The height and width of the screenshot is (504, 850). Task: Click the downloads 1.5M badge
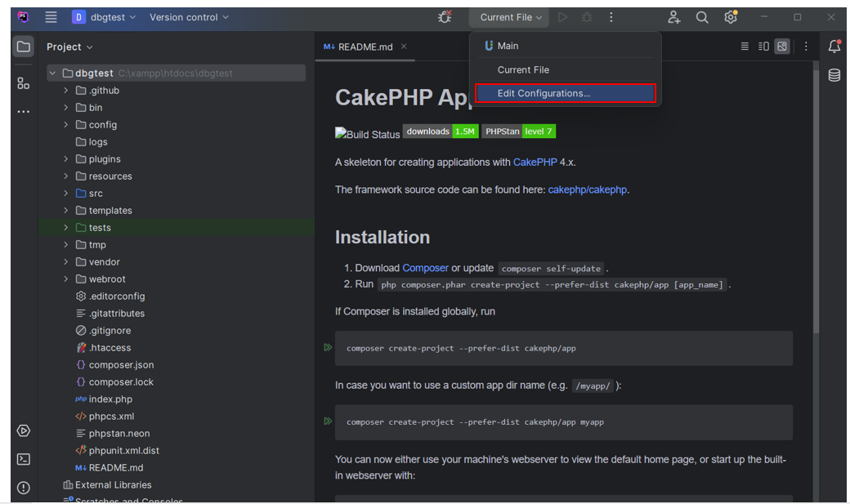point(441,132)
